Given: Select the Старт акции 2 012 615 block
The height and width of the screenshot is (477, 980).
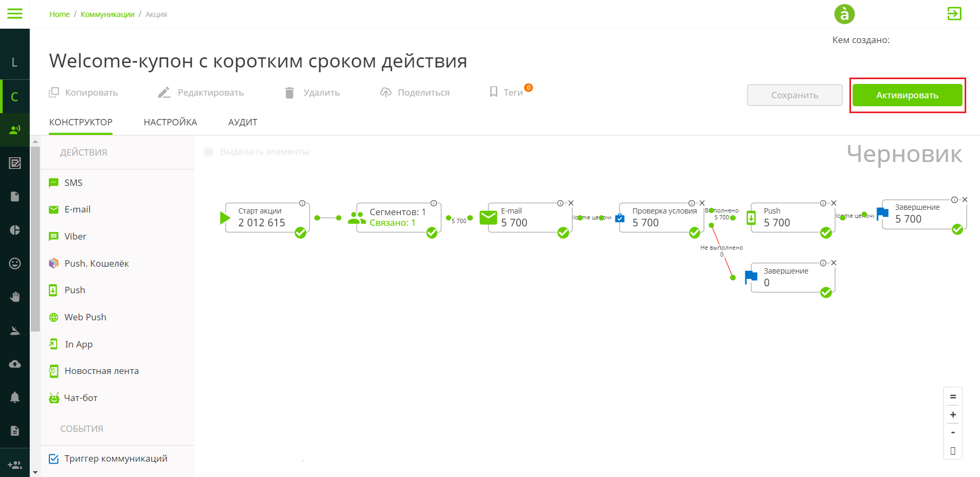Looking at the screenshot, I should 267,218.
